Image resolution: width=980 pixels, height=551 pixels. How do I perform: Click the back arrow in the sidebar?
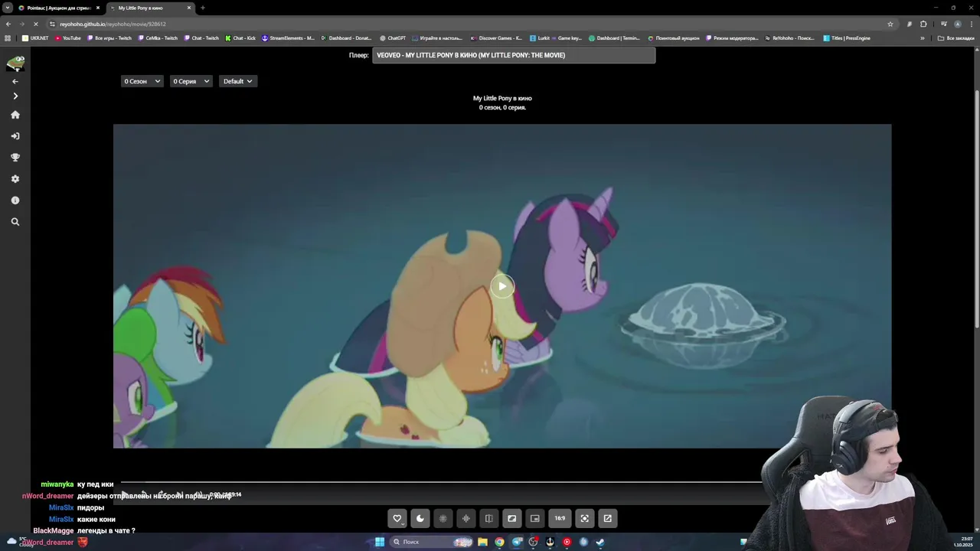[15, 81]
